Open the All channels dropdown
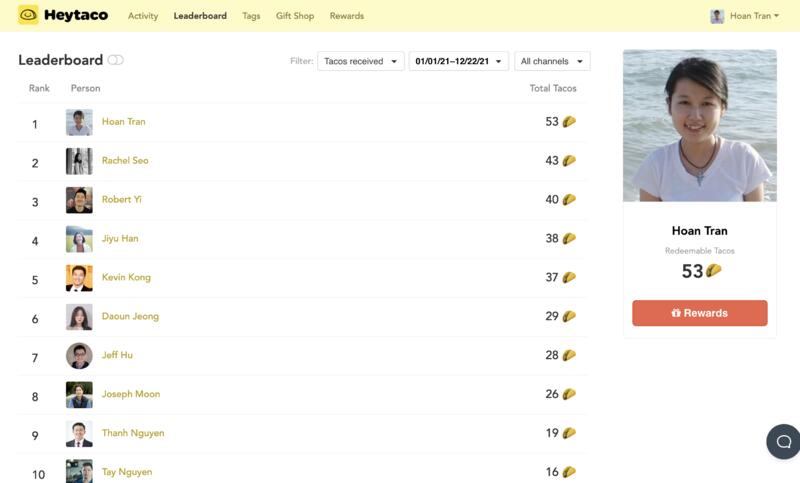Screen dimensions: 800x483 point(552,61)
